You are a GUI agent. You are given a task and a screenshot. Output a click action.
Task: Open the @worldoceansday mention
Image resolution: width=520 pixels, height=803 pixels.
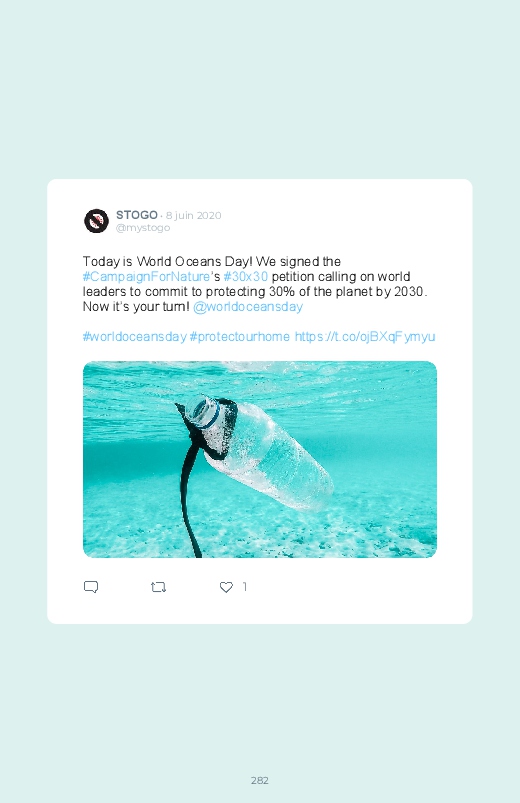(248, 307)
